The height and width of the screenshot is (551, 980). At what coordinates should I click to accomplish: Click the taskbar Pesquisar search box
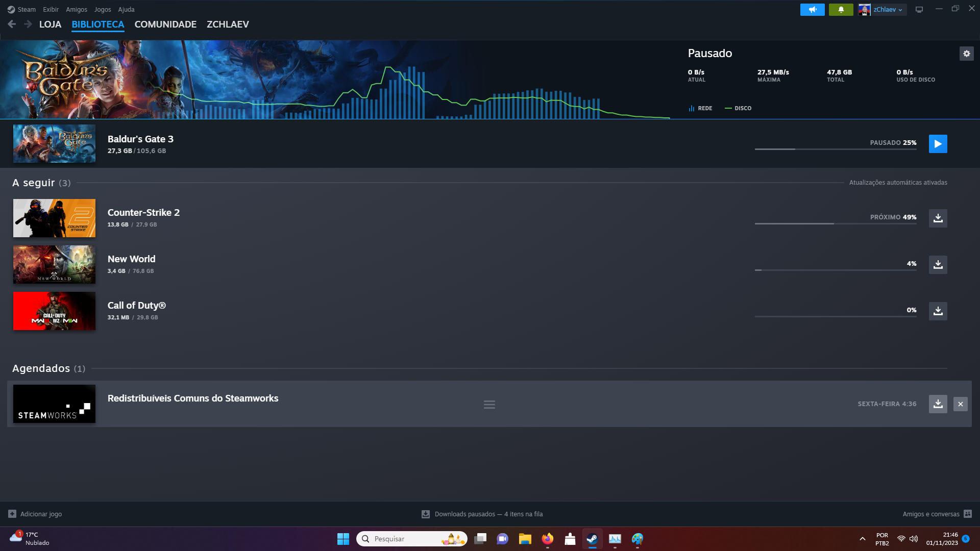coord(411,539)
